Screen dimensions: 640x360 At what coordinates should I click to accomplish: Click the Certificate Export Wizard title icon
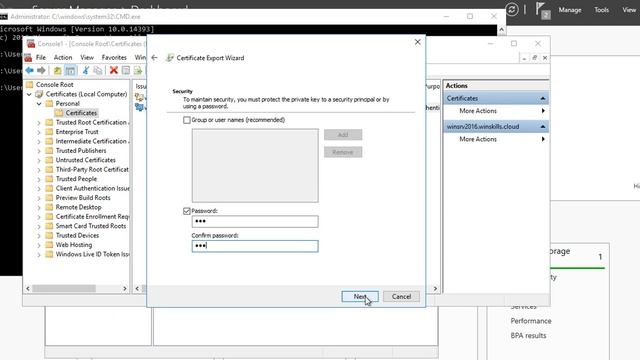169,58
